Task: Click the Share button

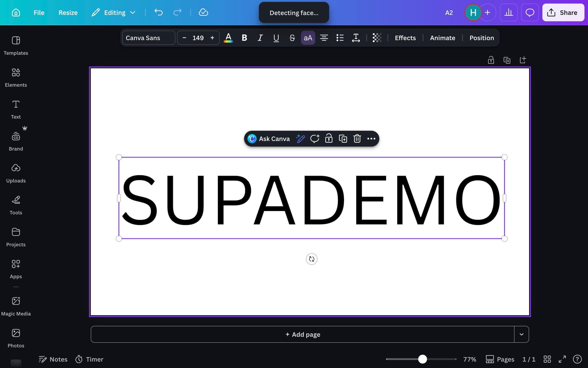Action: pyautogui.click(x=563, y=12)
